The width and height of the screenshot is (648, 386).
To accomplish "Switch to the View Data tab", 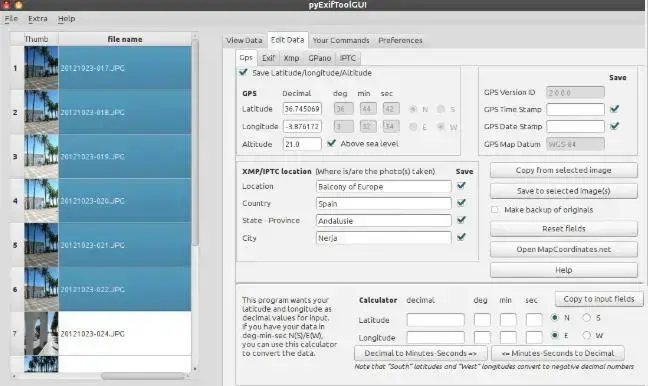I will click(244, 41).
